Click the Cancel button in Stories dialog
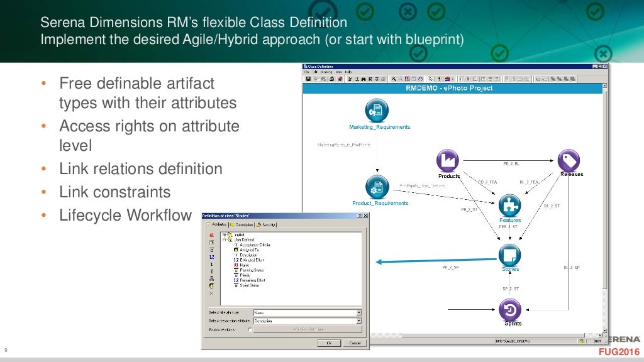The height and width of the screenshot is (362, 644). [355, 343]
